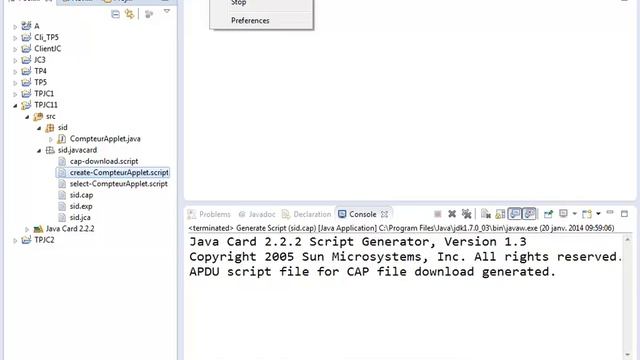Click the Terminate square in Console toolbar

(438, 214)
